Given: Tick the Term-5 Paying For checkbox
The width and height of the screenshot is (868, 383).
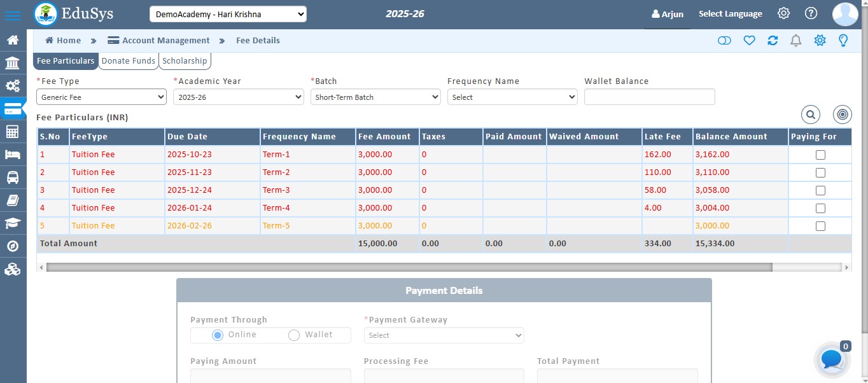Looking at the screenshot, I should click(820, 225).
